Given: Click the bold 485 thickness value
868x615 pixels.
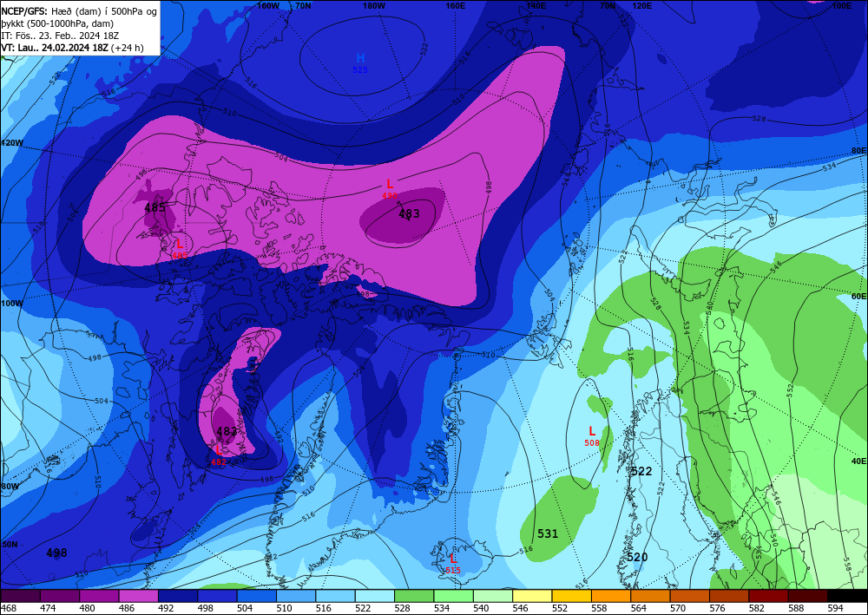Looking at the screenshot, I should coord(155,208).
